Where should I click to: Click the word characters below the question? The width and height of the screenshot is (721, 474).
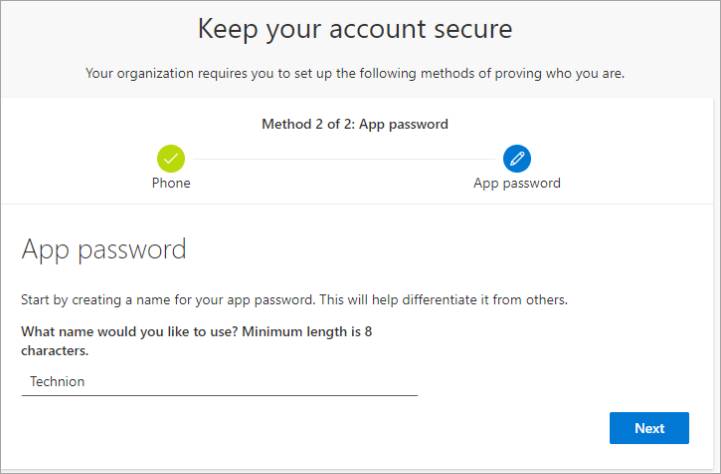pyautogui.click(x=54, y=351)
